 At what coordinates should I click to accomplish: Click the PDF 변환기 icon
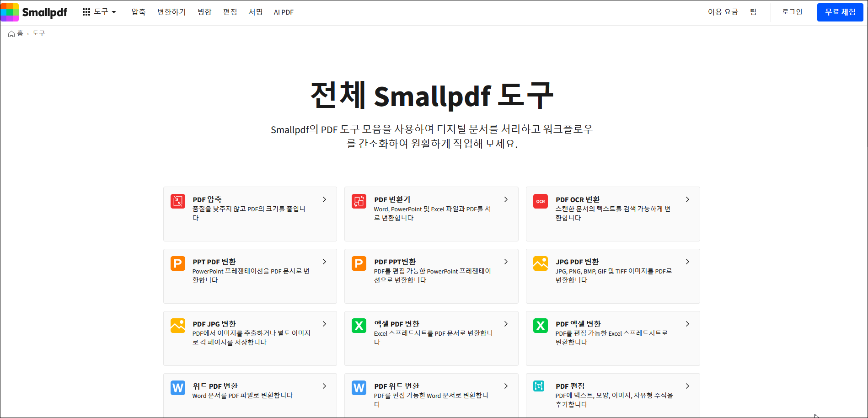tap(359, 201)
